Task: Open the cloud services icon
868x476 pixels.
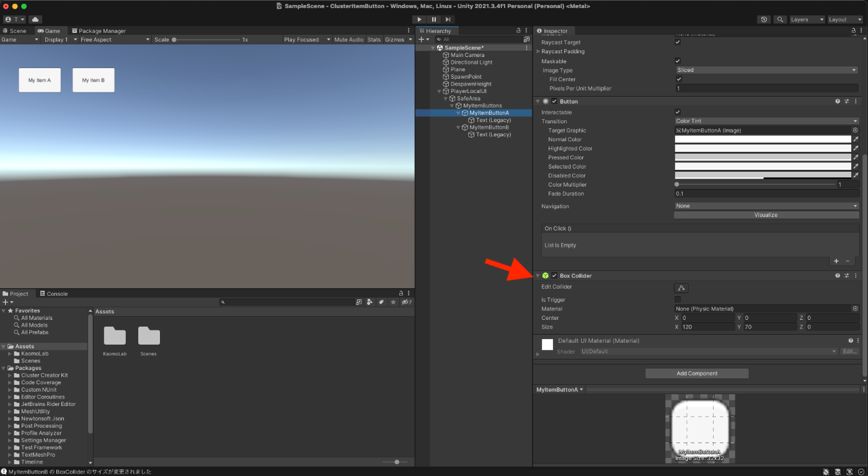Action: (35, 19)
